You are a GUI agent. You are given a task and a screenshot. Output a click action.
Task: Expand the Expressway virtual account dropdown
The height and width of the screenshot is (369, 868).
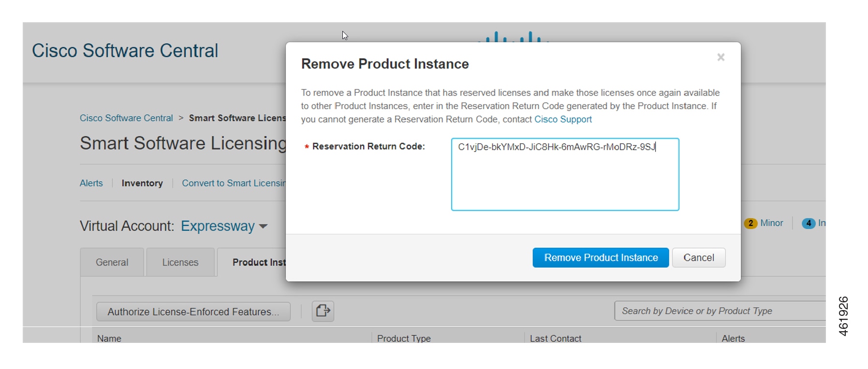[x=224, y=226]
